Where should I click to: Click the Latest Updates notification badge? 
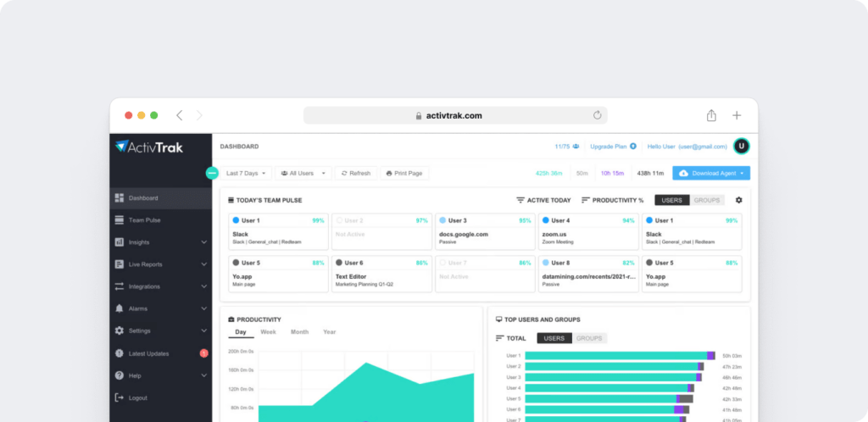tap(203, 353)
